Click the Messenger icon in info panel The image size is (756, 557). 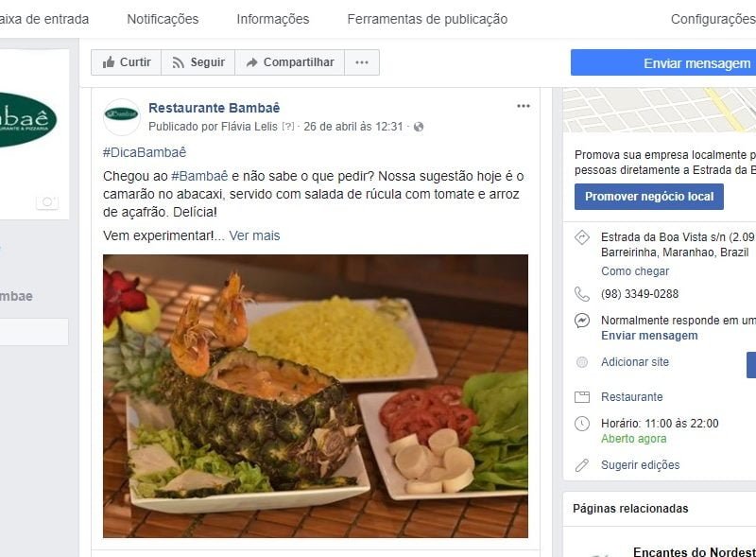pyautogui.click(x=582, y=321)
